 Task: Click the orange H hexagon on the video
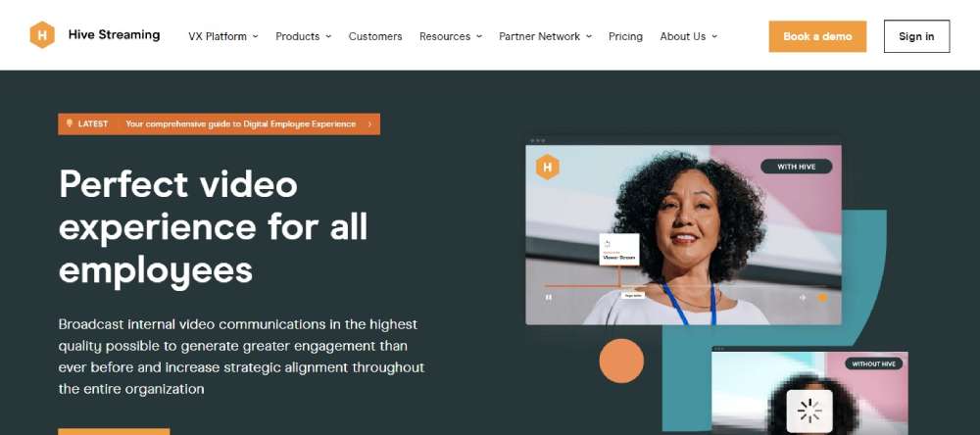click(548, 167)
